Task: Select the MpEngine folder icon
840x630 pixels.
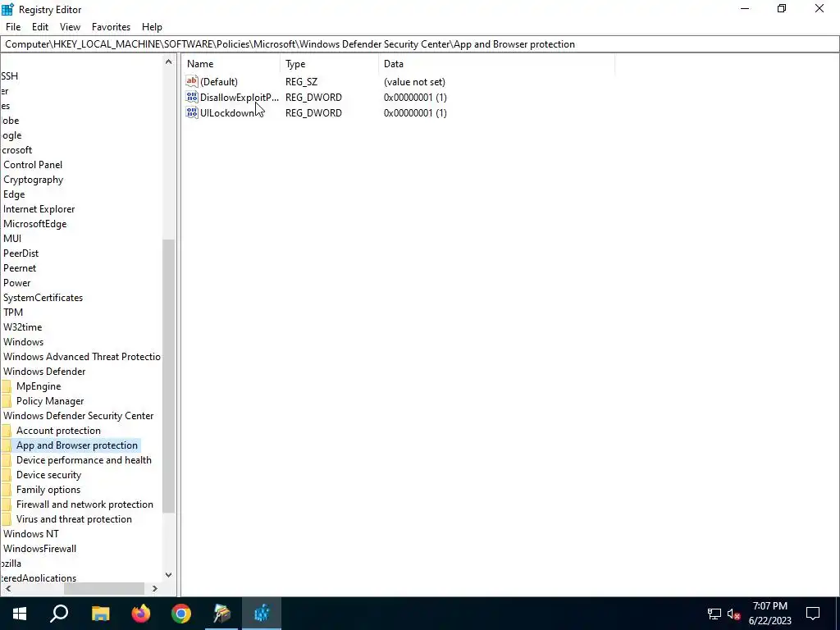Action: pos(7,386)
